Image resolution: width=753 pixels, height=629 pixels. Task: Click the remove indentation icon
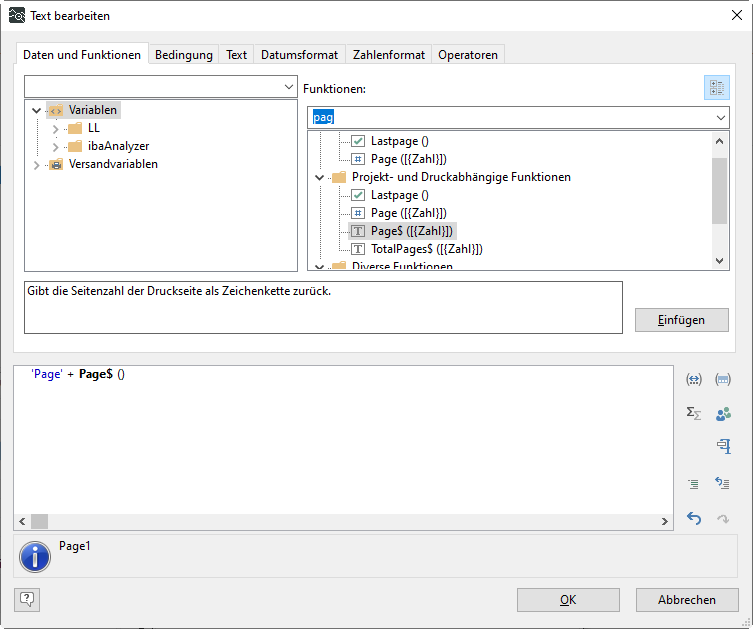tap(723, 483)
